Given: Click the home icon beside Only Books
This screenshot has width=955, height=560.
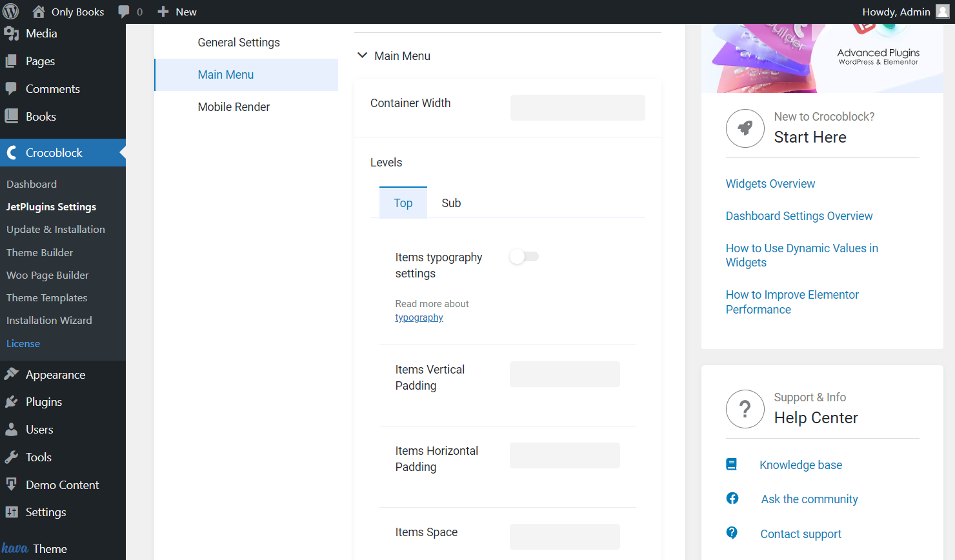Looking at the screenshot, I should (39, 12).
